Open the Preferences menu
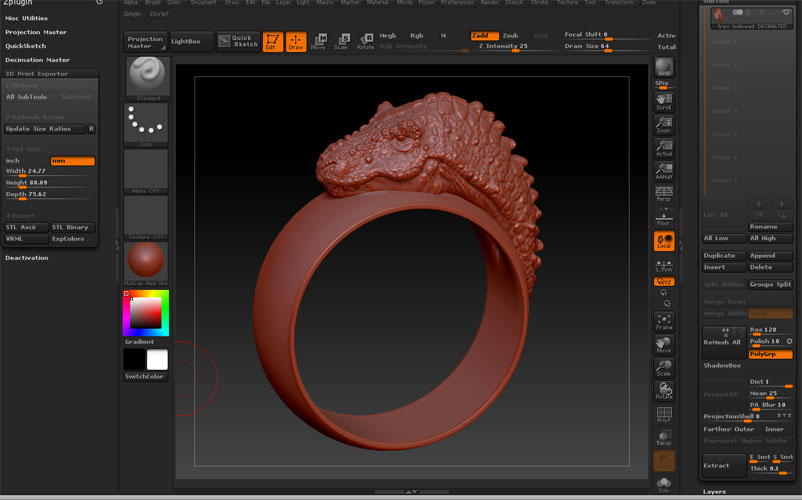802x500 pixels. click(x=457, y=3)
